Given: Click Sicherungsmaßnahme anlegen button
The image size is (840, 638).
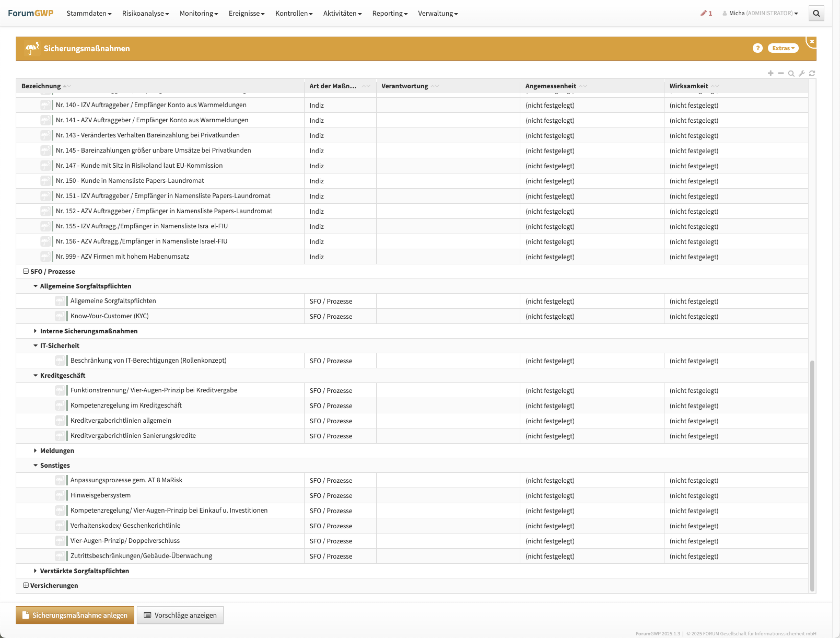Looking at the screenshot, I should [x=75, y=615].
